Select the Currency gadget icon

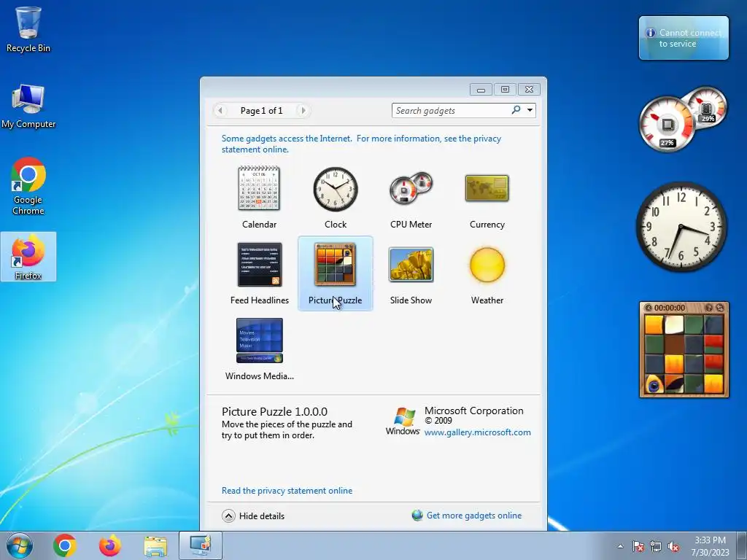487,188
